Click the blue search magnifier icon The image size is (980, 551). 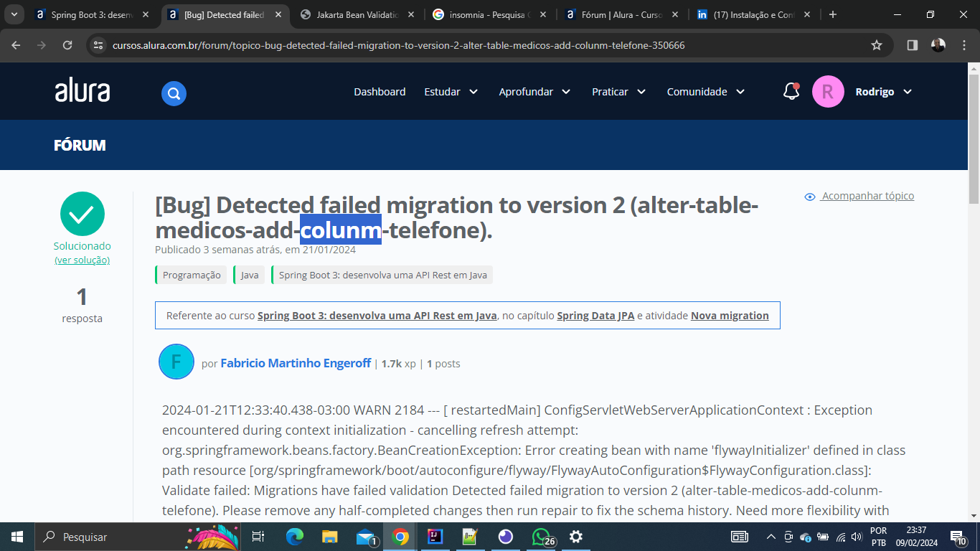point(174,93)
